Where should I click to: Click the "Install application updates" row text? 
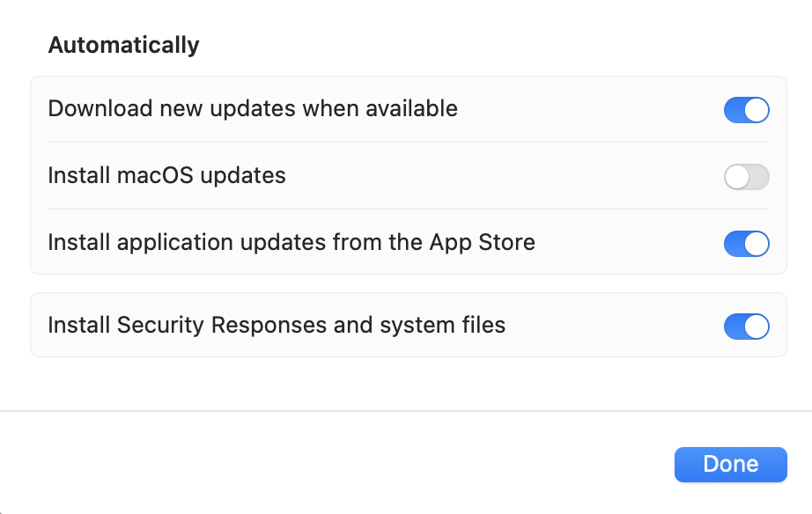[292, 243]
